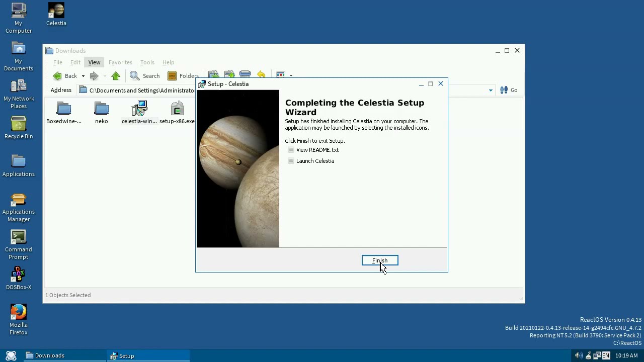Open the ReactOS Start menu button

click(11, 355)
